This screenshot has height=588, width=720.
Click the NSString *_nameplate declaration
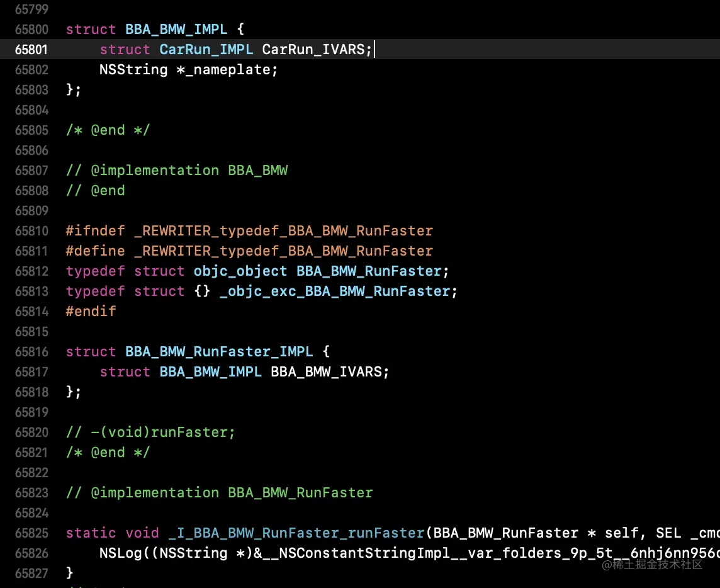click(189, 70)
